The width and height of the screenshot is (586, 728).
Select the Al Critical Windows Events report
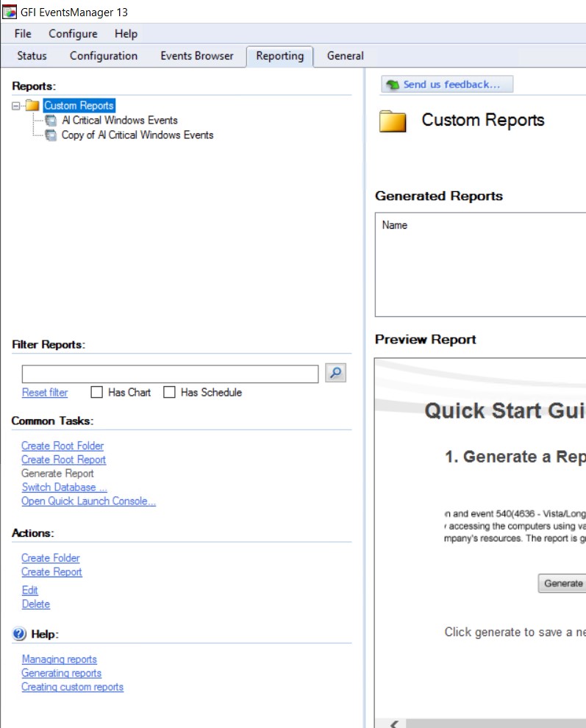(x=120, y=121)
